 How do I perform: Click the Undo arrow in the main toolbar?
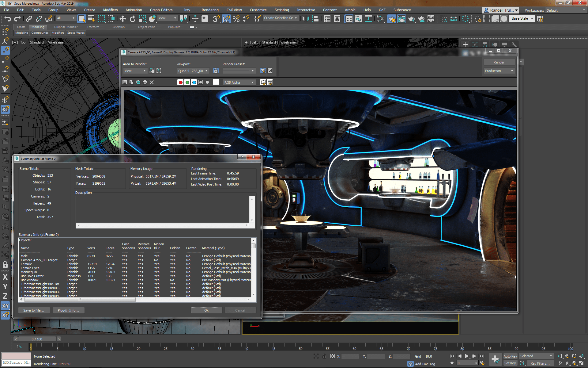coord(8,19)
